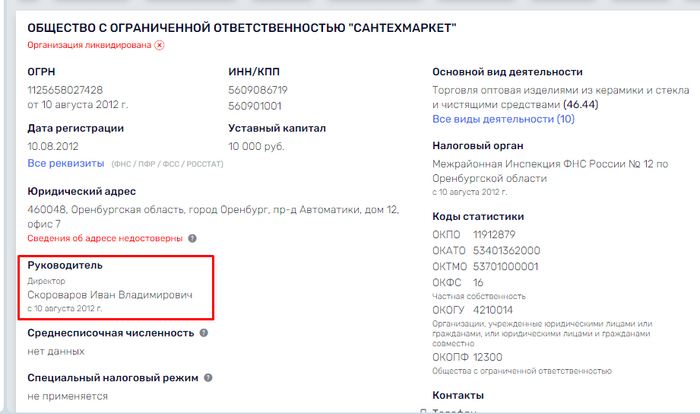Click the OKTMO code 53701000001

tap(505, 267)
